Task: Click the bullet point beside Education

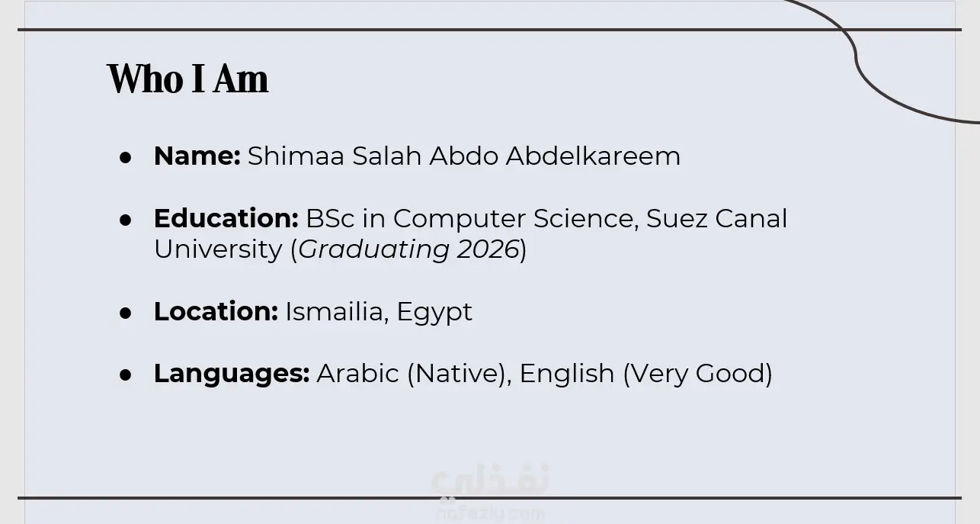Action: (126, 219)
